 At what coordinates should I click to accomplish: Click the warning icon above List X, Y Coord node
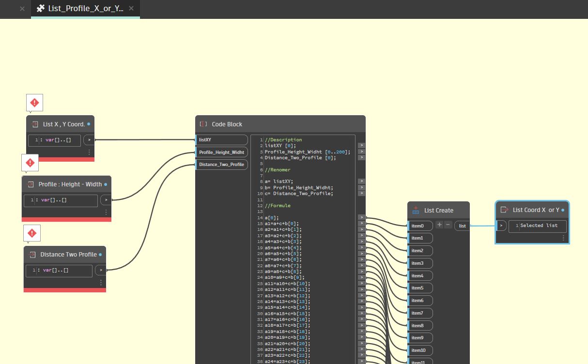34,102
